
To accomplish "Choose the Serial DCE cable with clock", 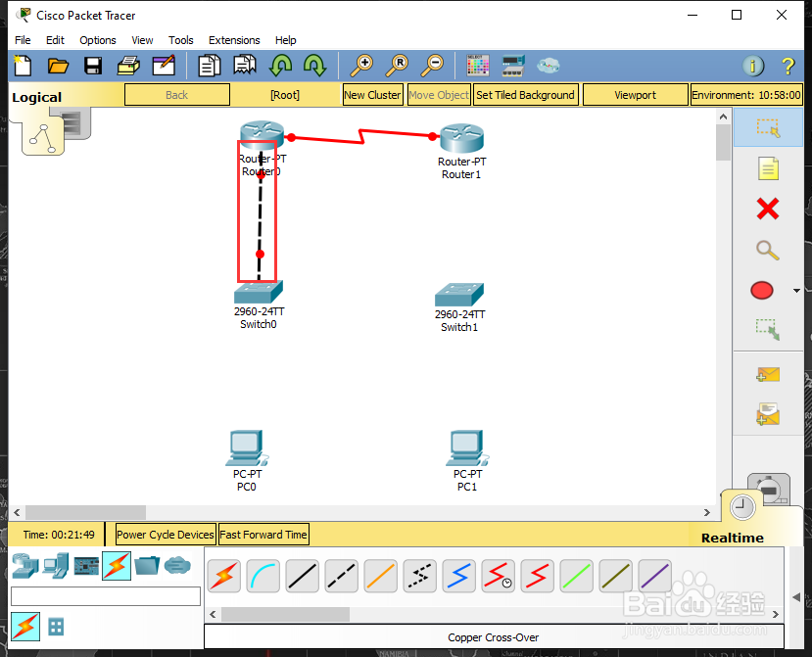I will 498,576.
